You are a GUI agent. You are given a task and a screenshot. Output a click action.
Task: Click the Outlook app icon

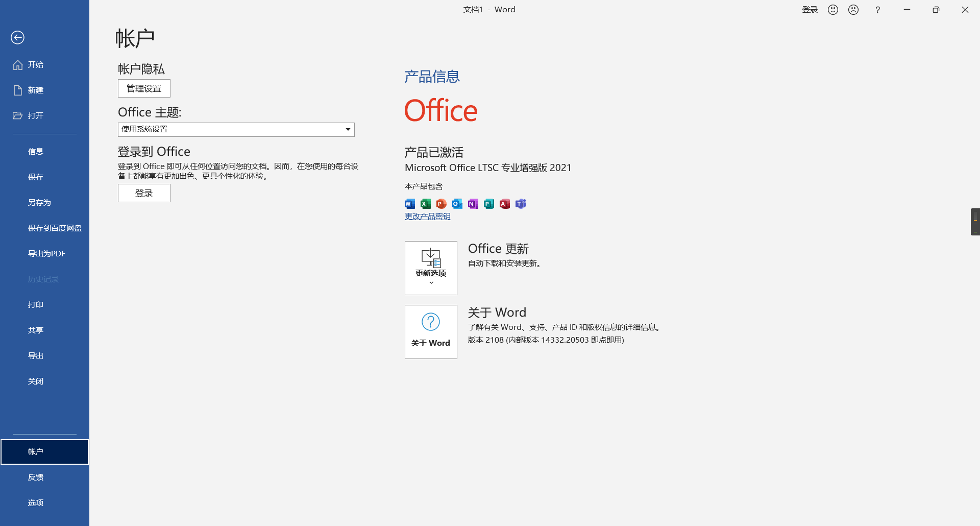[x=457, y=204]
